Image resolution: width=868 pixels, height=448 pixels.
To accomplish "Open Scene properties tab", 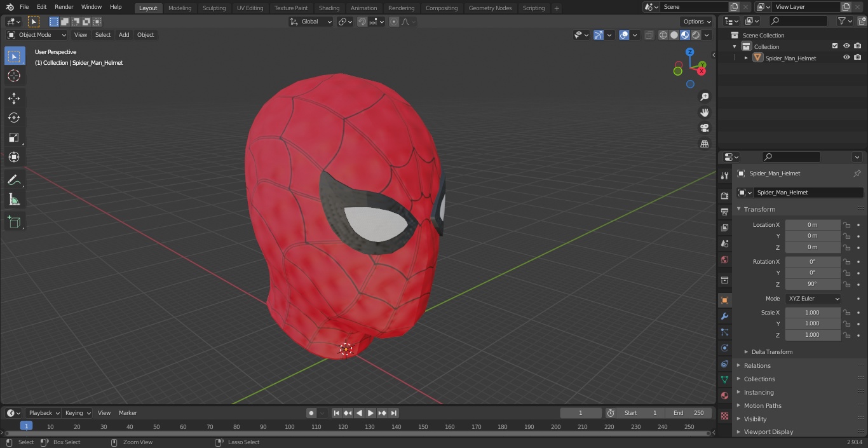I will [x=724, y=243].
